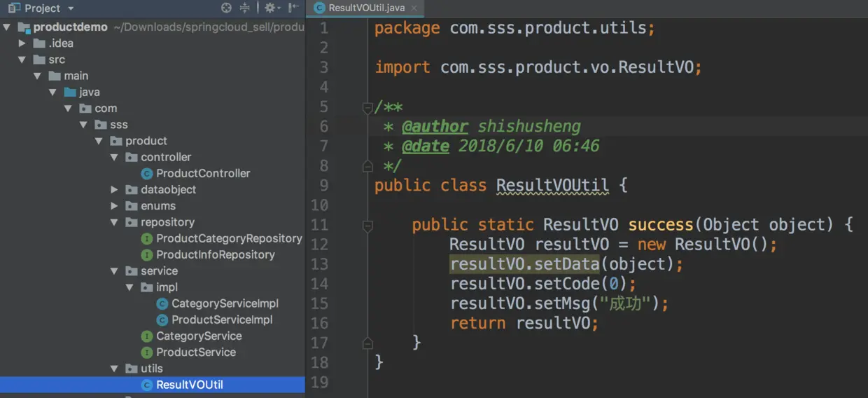Select the ResultVOUtil.java editor tab

pos(365,8)
